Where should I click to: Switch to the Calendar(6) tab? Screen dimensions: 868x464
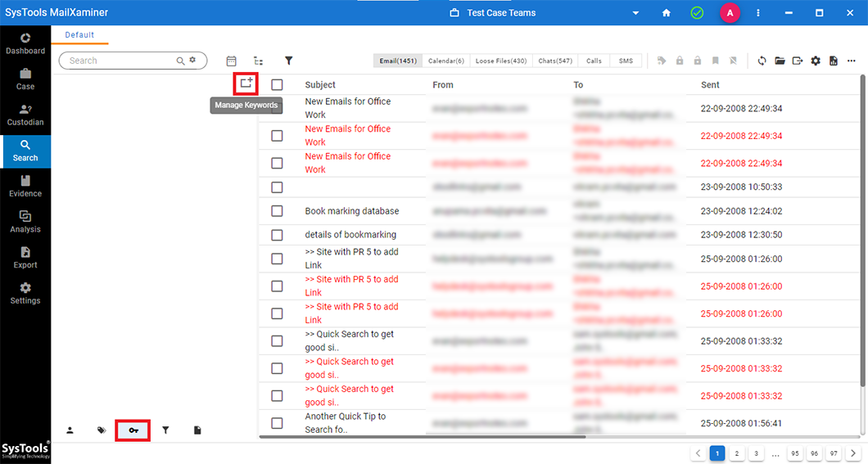(446, 61)
